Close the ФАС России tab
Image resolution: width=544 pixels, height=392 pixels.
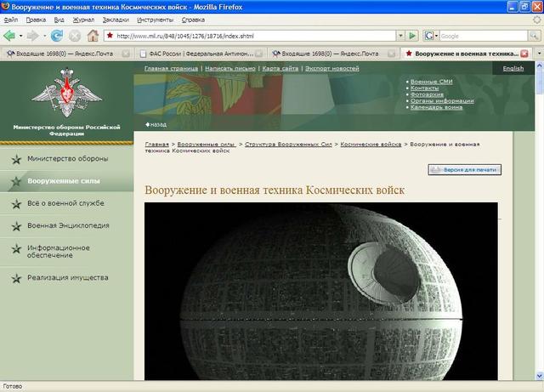coord(258,54)
